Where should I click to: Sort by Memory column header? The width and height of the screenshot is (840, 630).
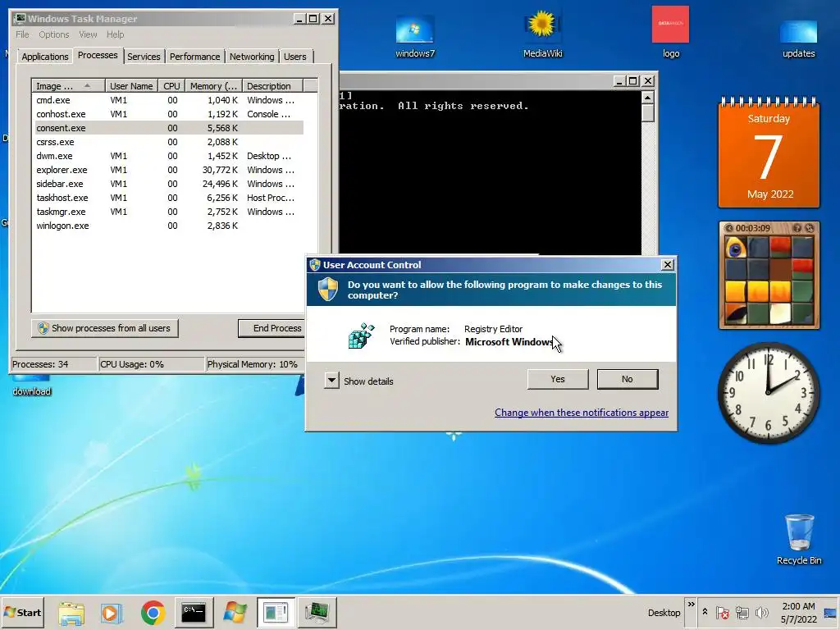pos(213,85)
